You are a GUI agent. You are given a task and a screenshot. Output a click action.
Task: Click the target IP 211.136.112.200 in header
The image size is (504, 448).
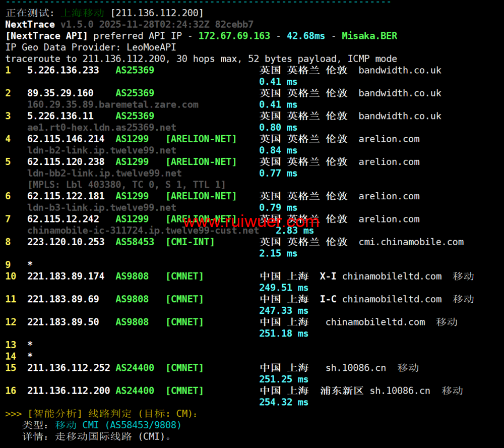[x=157, y=13]
